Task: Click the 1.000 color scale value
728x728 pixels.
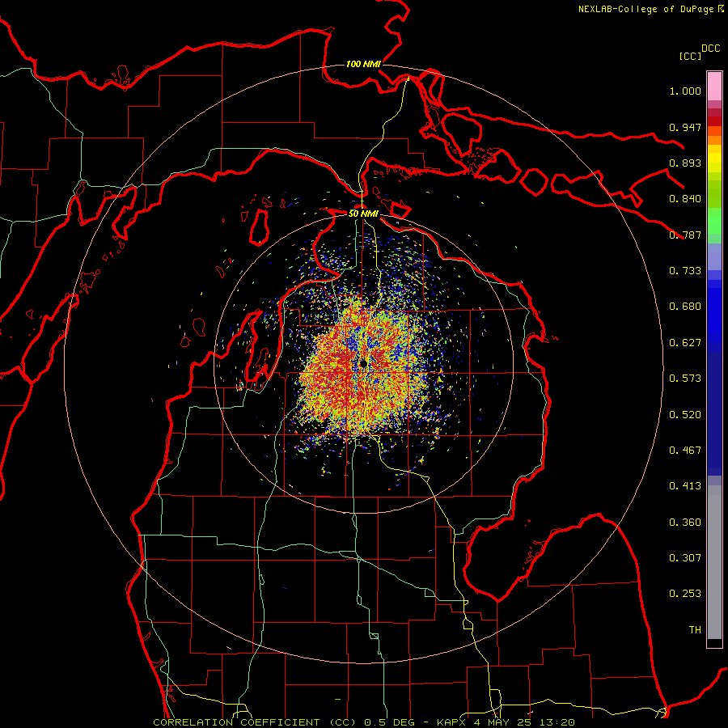Action: tap(685, 91)
